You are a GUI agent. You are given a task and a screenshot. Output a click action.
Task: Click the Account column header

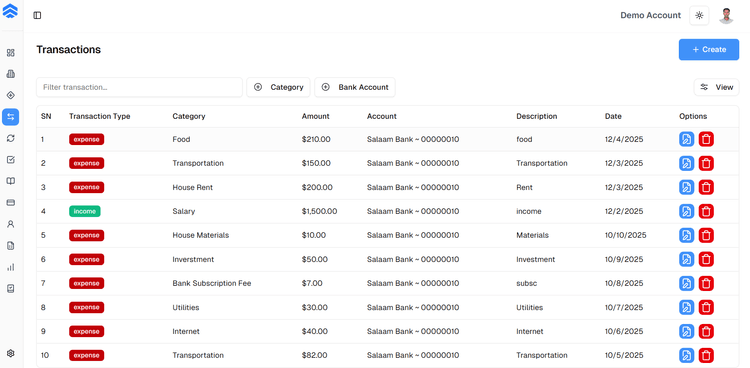click(382, 116)
